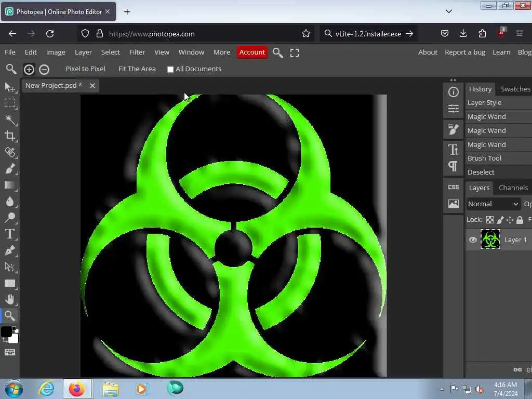Select the Zoom tool in left toolbar
The width and height of the screenshot is (532, 399).
(x=10, y=316)
